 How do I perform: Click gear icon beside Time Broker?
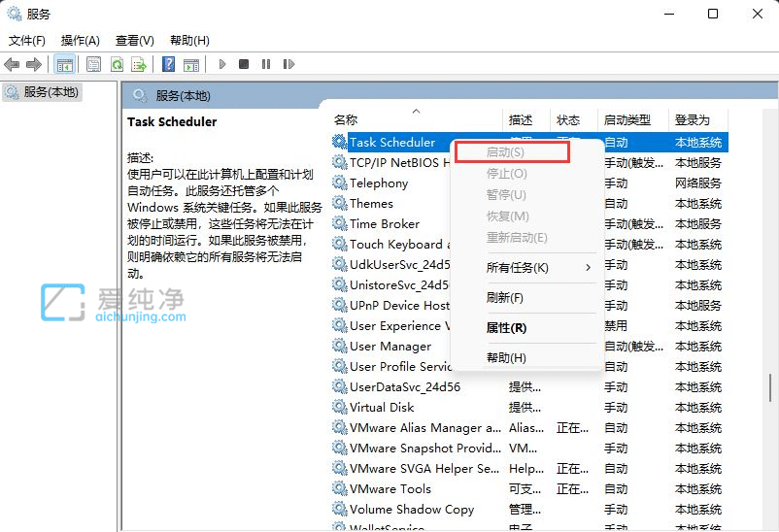(340, 223)
